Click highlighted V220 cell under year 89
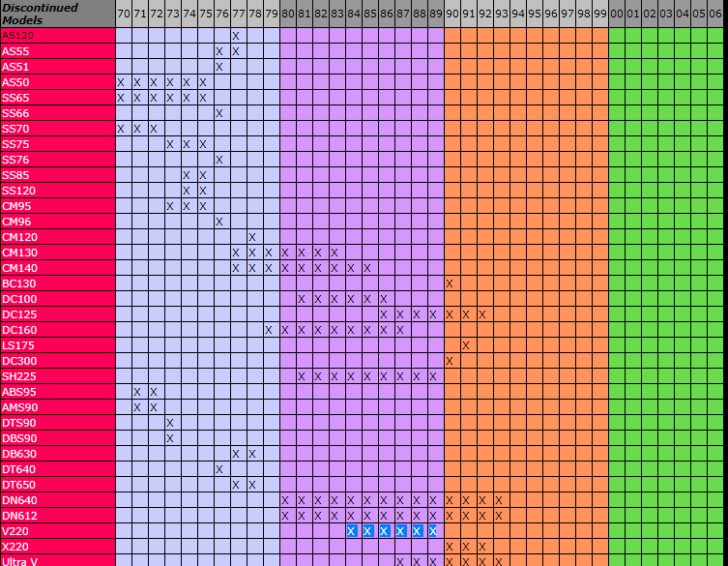The width and height of the screenshot is (728, 566). (x=433, y=531)
